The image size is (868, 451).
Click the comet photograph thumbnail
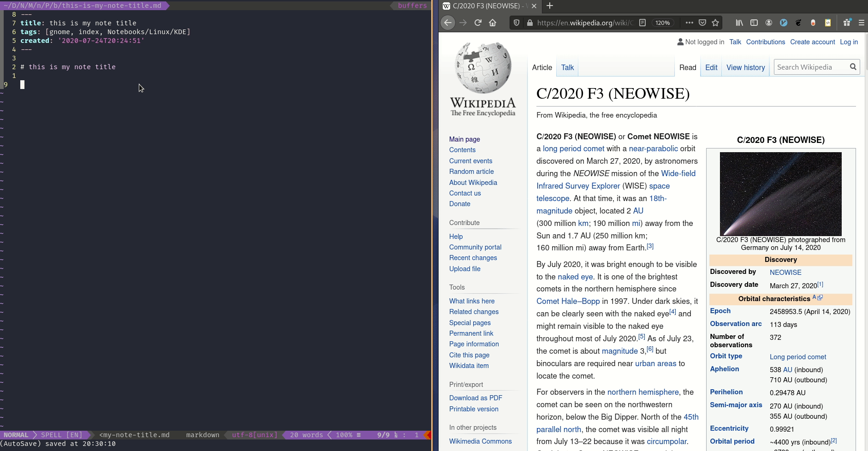[780, 194]
